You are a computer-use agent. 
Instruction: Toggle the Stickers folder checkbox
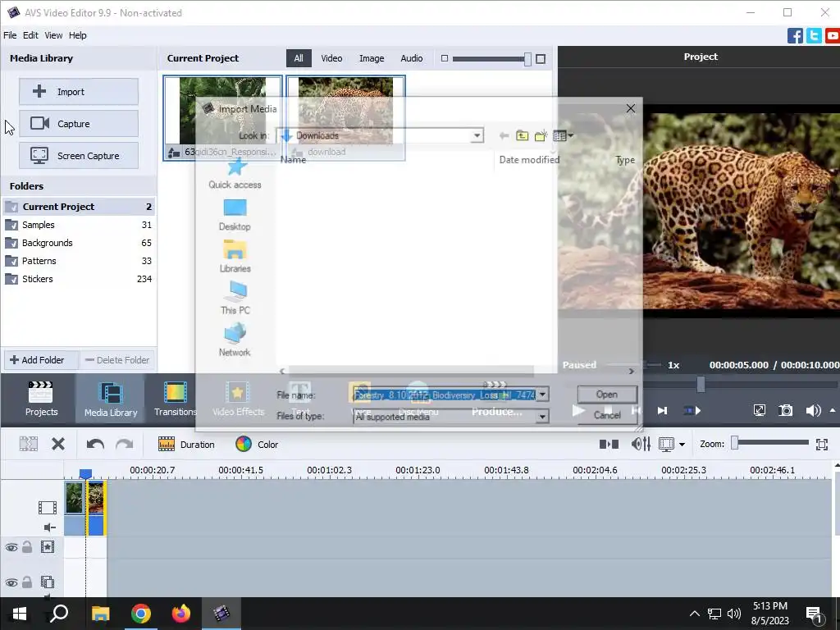click(11, 279)
